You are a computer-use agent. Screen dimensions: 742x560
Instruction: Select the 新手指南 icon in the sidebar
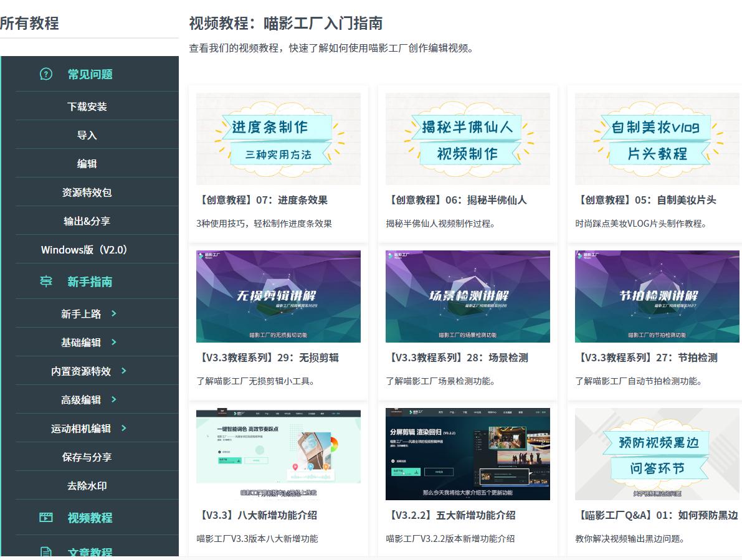46,282
